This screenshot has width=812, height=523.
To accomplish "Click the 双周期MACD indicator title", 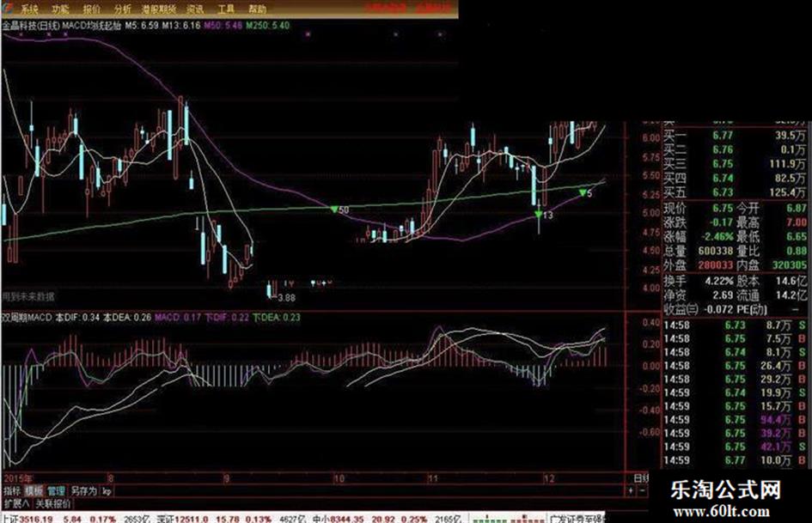I will coord(27,317).
